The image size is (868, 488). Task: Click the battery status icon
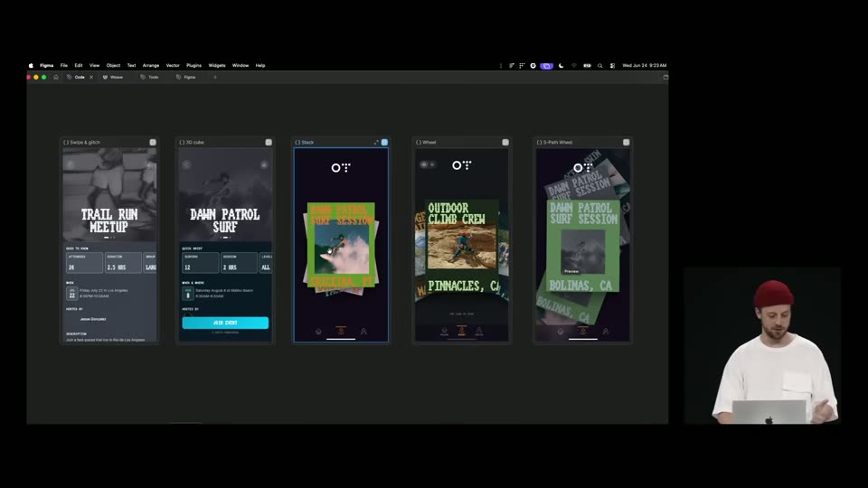point(588,65)
